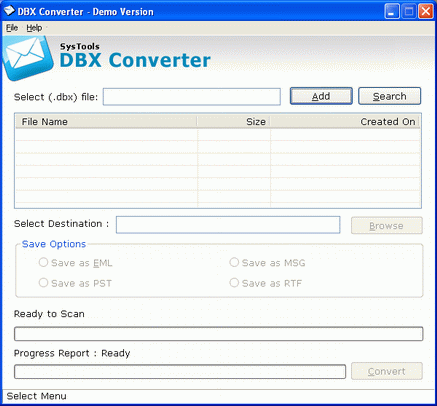Image resolution: width=437 pixels, height=406 pixels.
Task: Select the Save as PST option
Action: point(75,283)
